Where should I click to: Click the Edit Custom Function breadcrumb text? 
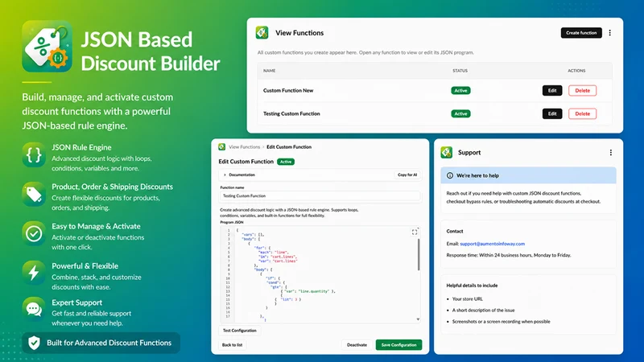(x=289, y=147)
